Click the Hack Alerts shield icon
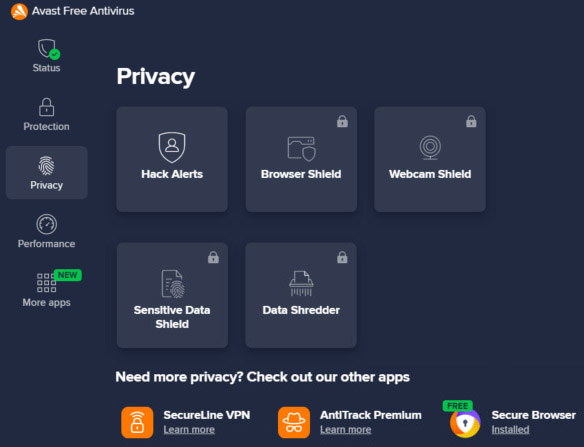This screenshot has height=447, width=584. [x=172, y=147]
